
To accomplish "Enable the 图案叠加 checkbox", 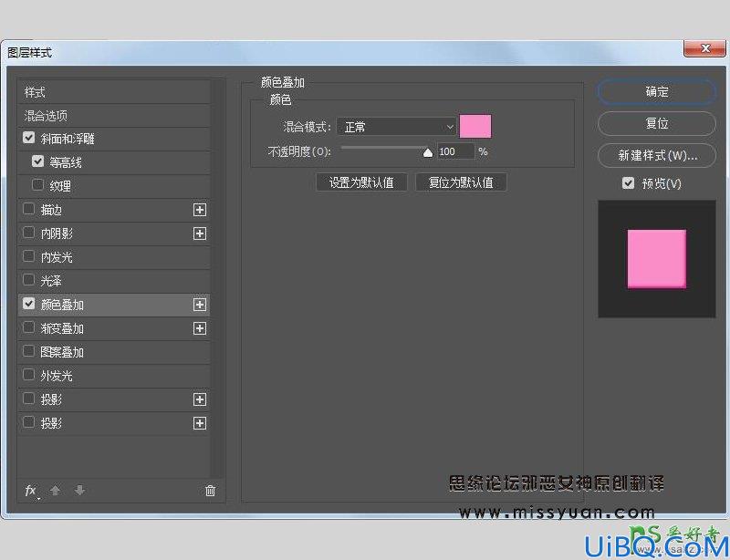I will click(29, 351).
